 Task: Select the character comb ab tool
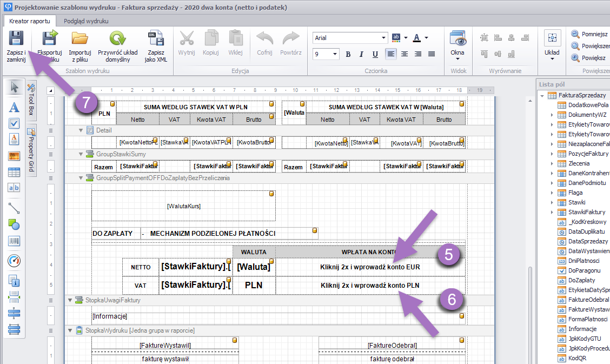pyautogui.click(x=14, y=188)
